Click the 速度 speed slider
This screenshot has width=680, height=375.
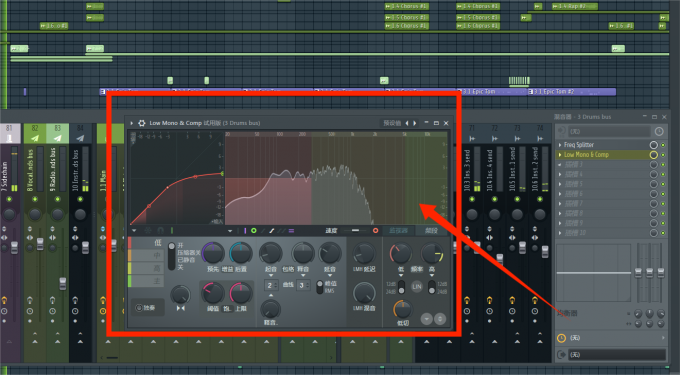point(355,231)
